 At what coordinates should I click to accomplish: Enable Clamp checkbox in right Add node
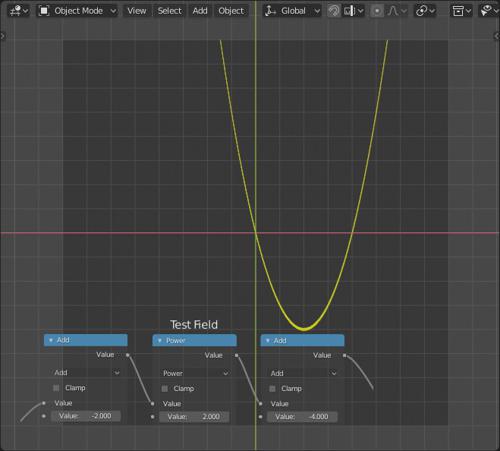(272, 388)
